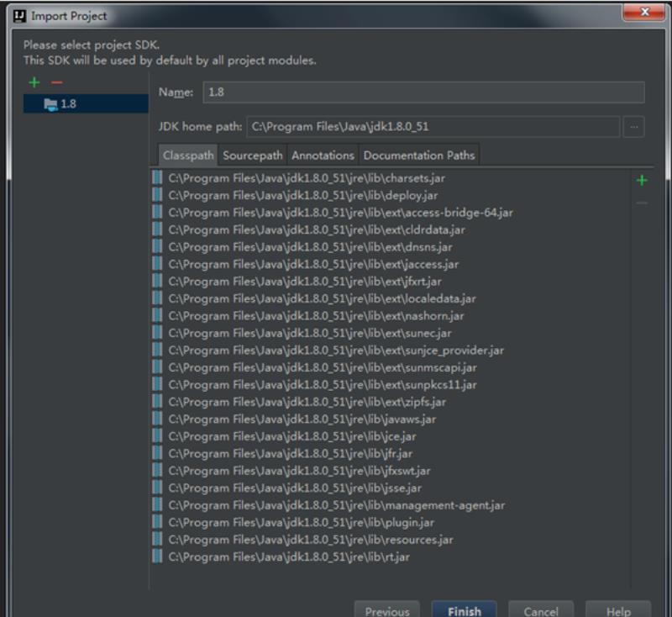The image size is (672, 617).
Task: Click the library icon beside rt.jar
Action: pyautogui.click(x=157, y=556)
